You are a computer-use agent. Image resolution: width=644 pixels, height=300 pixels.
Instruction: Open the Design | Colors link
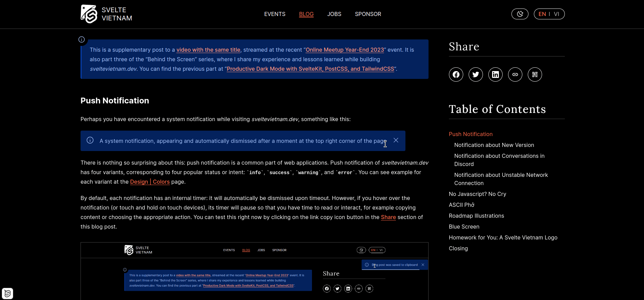point(150,182)
